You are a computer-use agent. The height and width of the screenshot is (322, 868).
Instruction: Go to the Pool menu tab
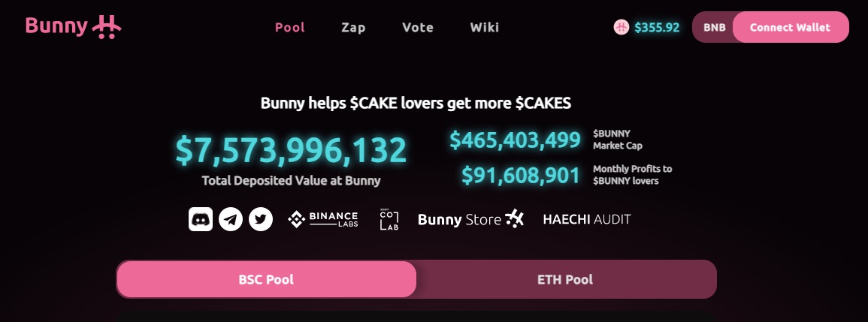click(290, 27)
